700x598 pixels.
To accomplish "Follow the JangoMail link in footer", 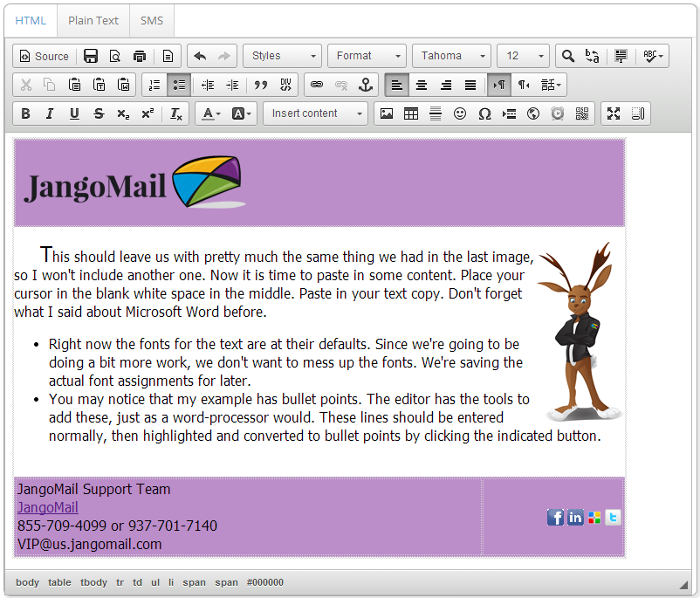I will (48, 507).
